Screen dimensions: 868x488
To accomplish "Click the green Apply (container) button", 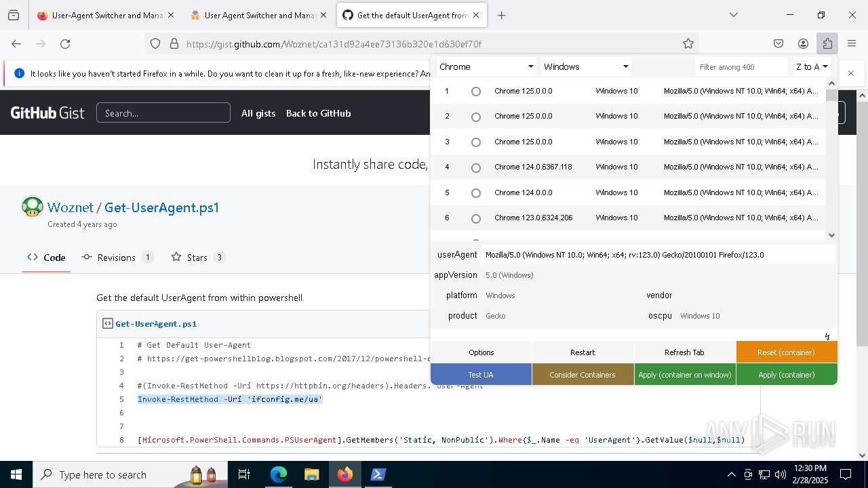I will pyautogui.click(x=787, y=375).
